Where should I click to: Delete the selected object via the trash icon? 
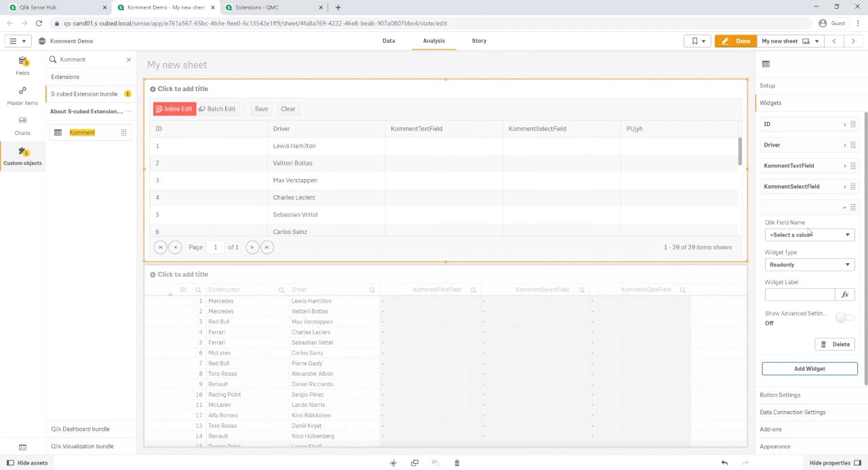coord(456,463)
